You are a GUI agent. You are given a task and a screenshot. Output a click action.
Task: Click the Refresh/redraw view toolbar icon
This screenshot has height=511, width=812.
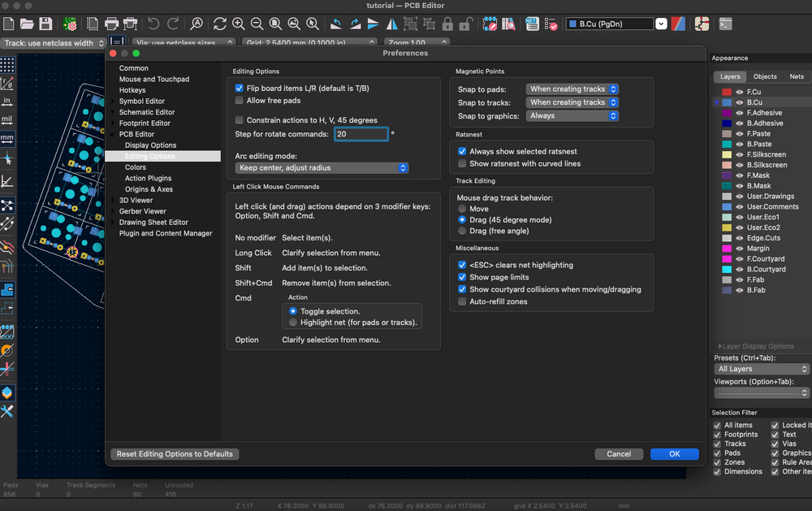coord(219,23)
